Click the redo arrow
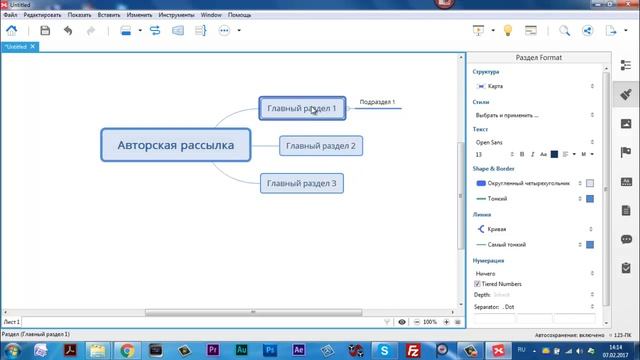 tap(91, 31)
